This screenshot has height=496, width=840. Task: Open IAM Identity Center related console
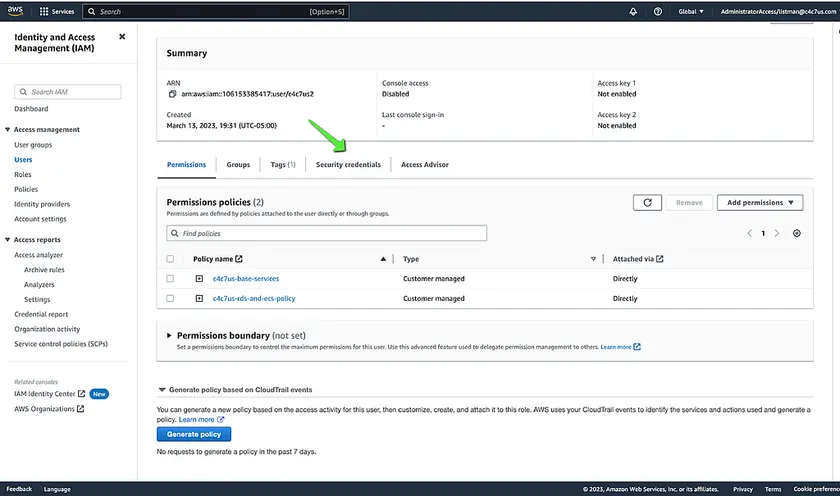pyautogui.click(x=49, y=394)
